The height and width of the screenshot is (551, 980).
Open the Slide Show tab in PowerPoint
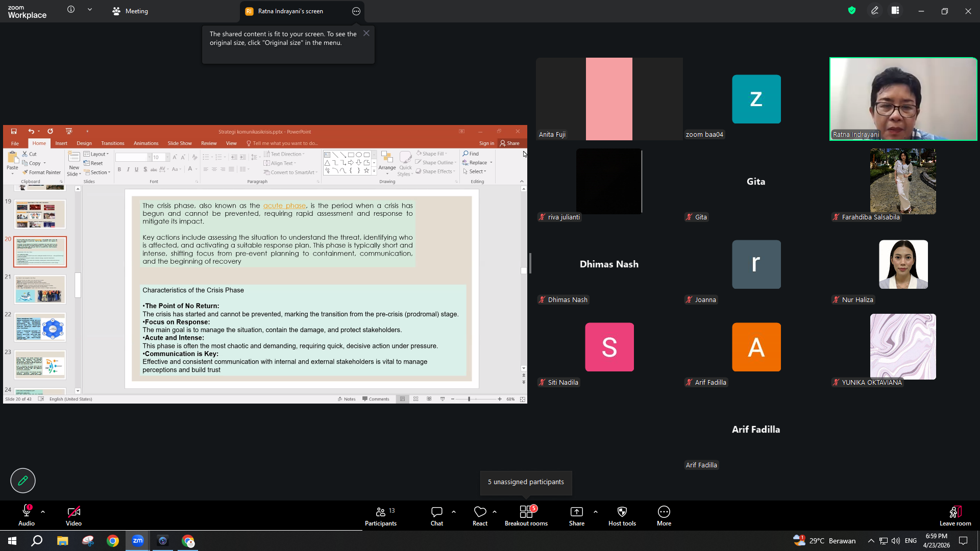[180, 143]
